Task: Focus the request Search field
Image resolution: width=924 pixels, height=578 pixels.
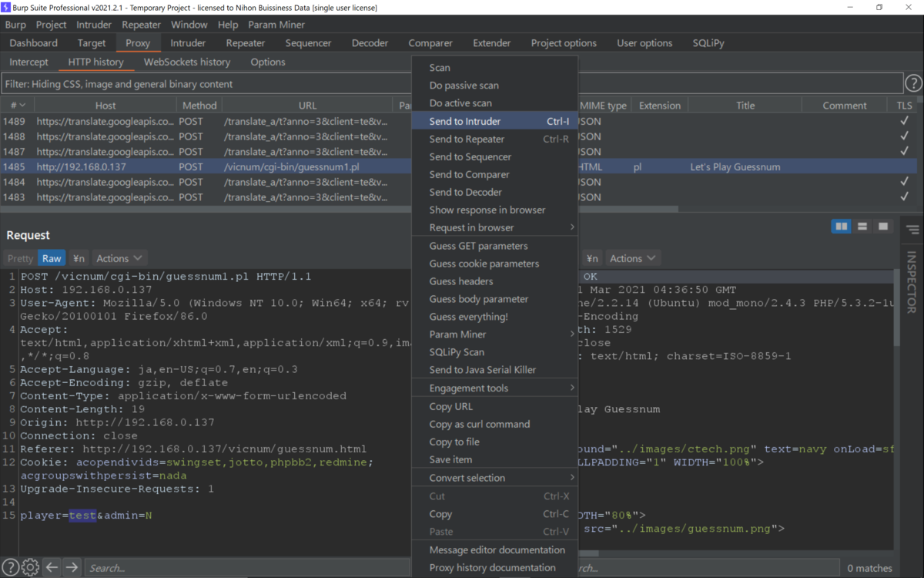Action: click(x=246, y=567)
